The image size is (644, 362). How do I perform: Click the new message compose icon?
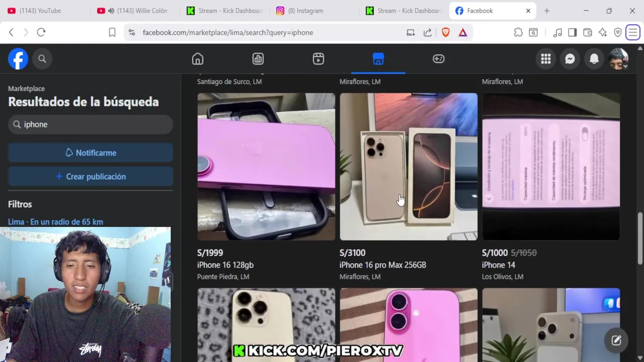click(616, 340)
